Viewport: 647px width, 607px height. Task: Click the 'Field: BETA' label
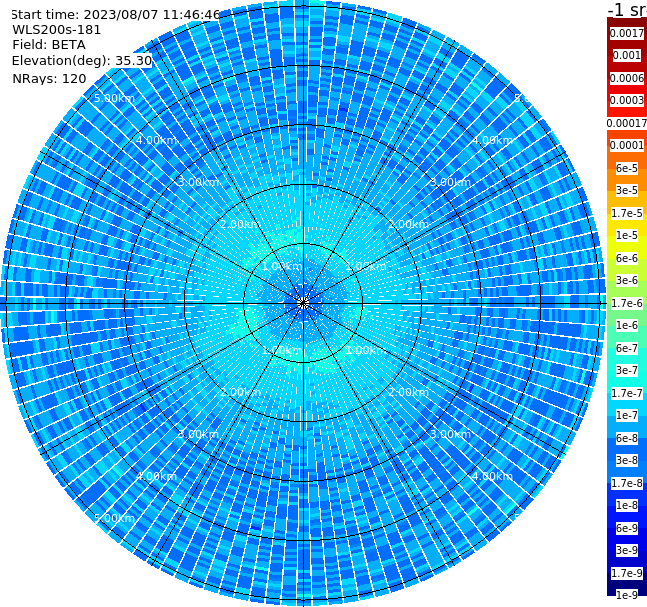(x=49, y=45)
